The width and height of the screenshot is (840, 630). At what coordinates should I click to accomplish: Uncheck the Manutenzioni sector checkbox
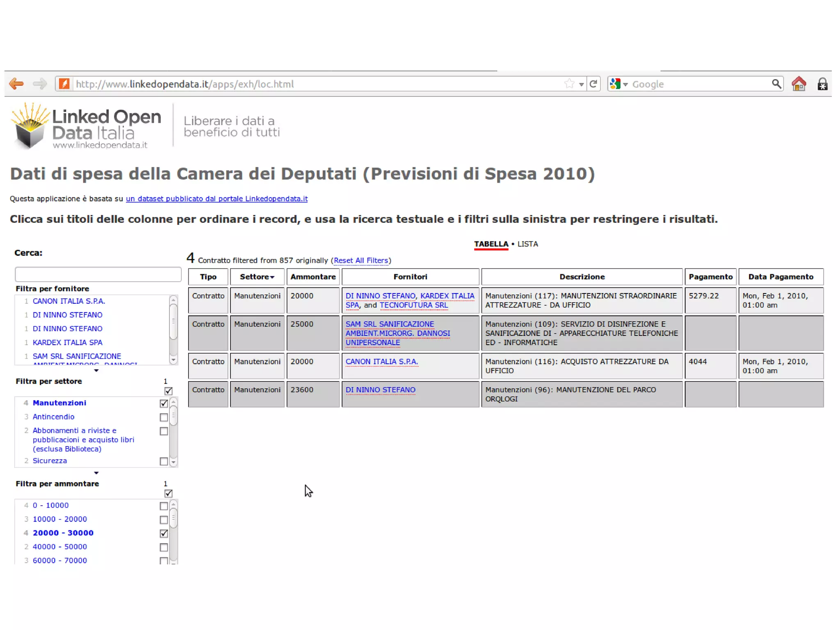click(164, 403)
